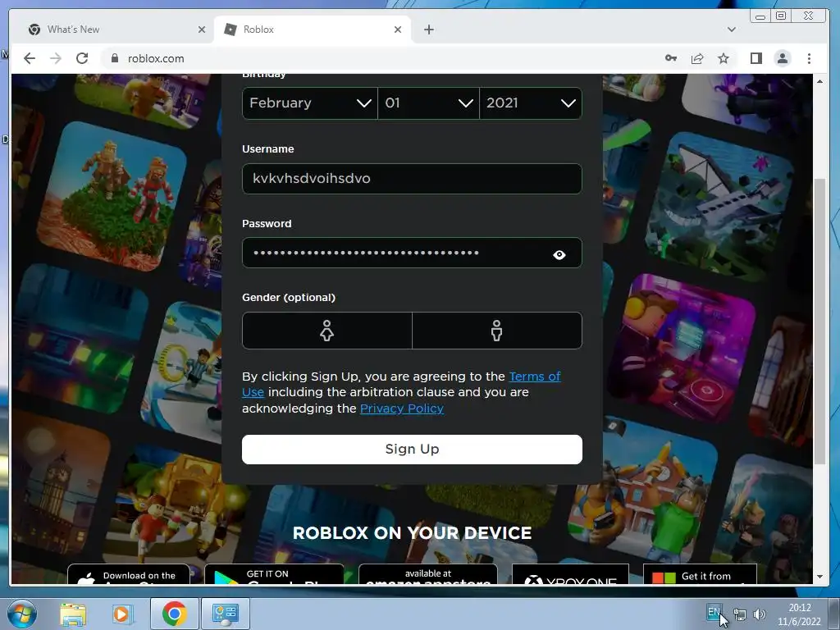Minimize the Chrome window

[760, 16]
